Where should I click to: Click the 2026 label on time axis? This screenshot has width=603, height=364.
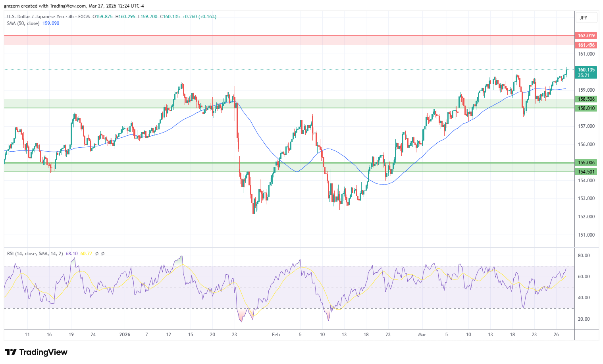[x=125, y=335]
